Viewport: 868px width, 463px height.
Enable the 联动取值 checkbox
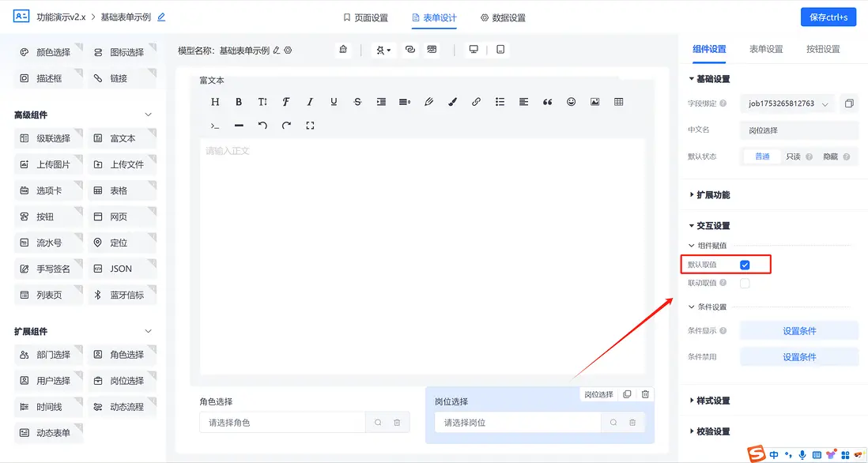(x=743, y=283)
